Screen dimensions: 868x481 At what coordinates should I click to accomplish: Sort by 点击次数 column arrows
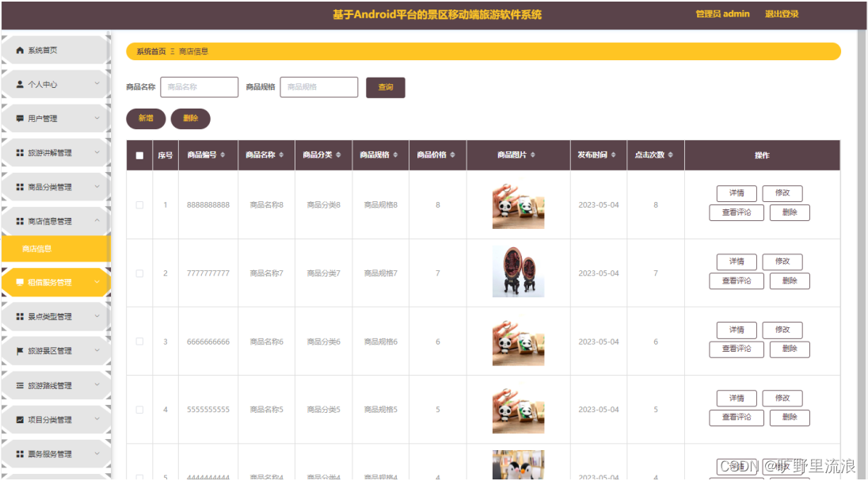coord(670,155)
